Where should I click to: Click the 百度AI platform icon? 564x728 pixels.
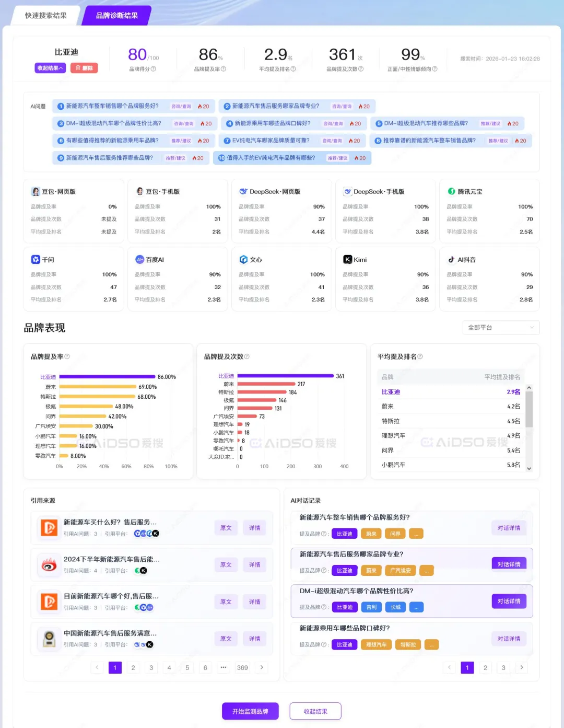139,260
